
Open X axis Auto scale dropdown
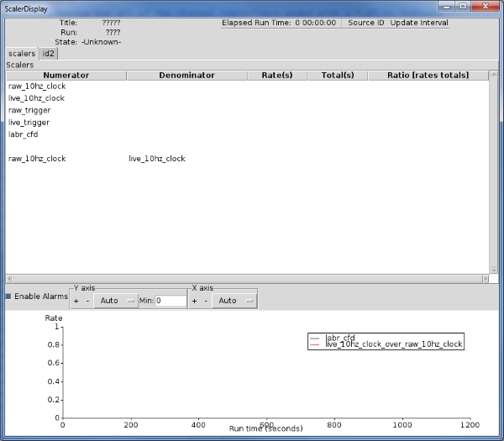pos(234,301)
